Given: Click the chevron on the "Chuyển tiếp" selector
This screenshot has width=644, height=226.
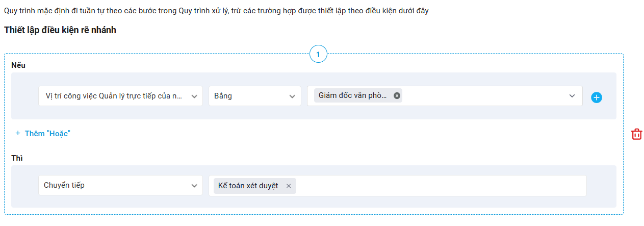Looking at the screenshot, I should coord(194,186).
